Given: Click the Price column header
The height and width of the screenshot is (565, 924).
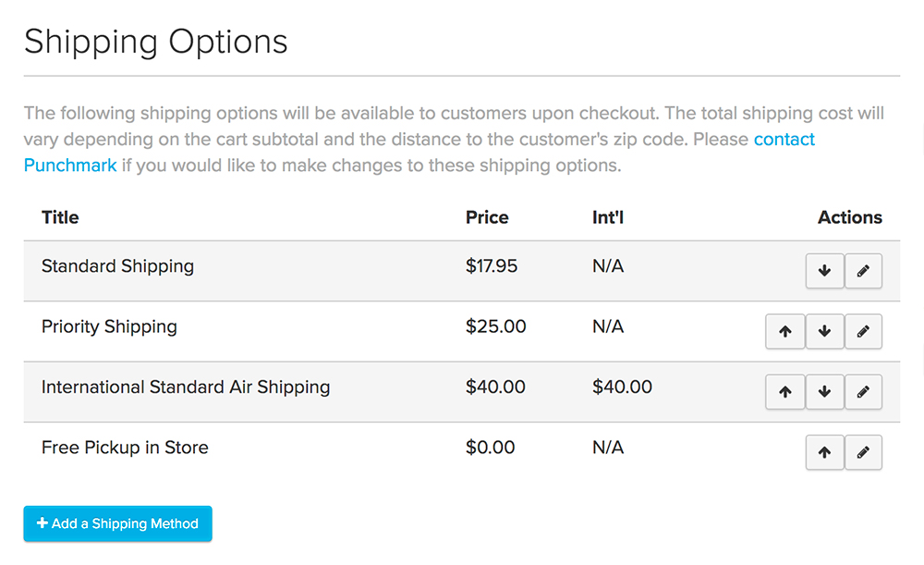Looking at the screenshot, I should (x=487, y=217).
